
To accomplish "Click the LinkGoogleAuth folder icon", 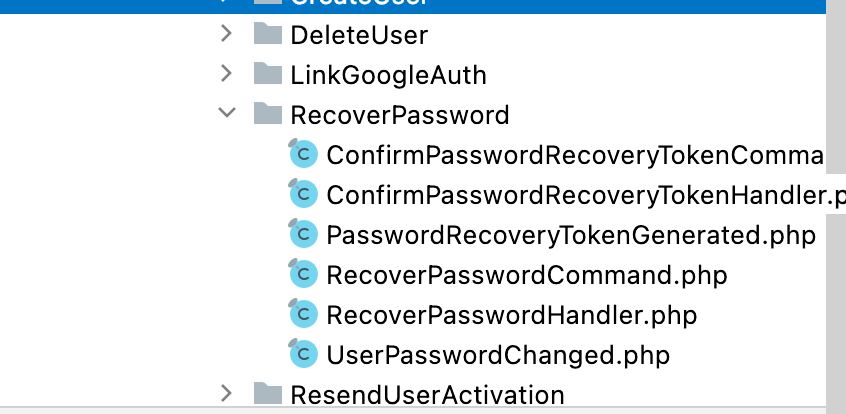I will tap(268, 74).
